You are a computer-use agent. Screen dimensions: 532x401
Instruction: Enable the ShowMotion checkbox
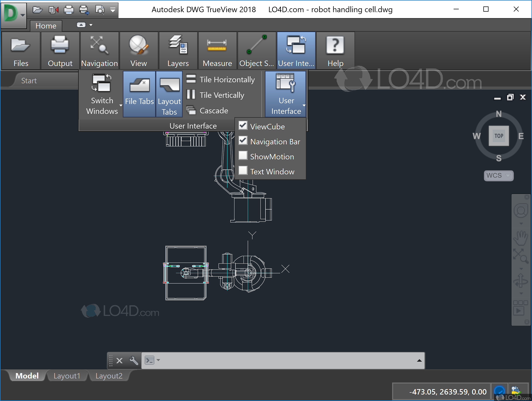(243, 155)
